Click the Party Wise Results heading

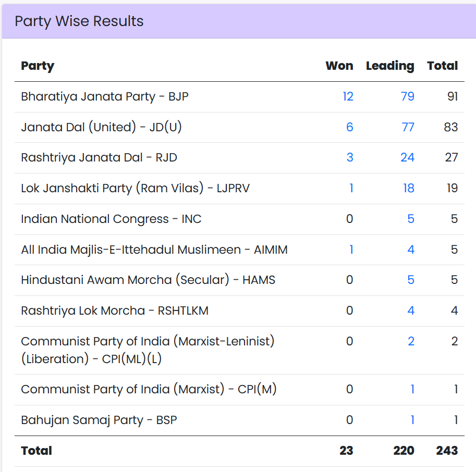pyautogui.click(x=79, y=21)
